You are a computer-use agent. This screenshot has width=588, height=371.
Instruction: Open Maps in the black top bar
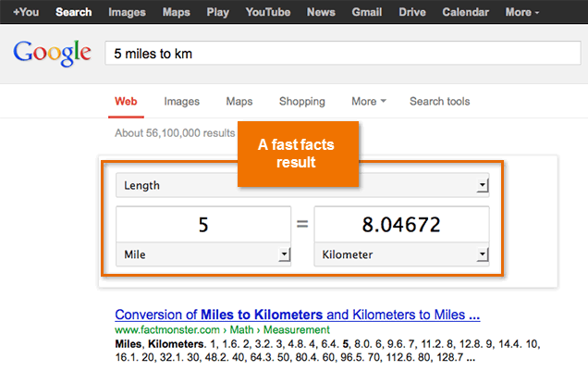point(177,12)
